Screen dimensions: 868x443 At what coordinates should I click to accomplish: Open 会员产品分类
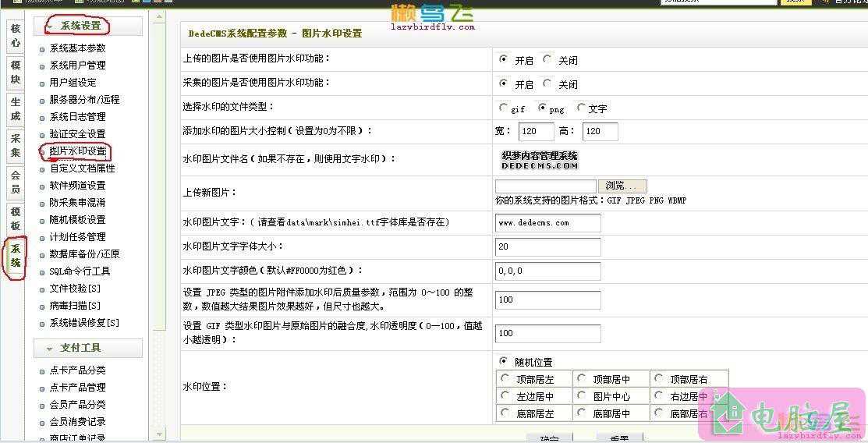(77, 405)
